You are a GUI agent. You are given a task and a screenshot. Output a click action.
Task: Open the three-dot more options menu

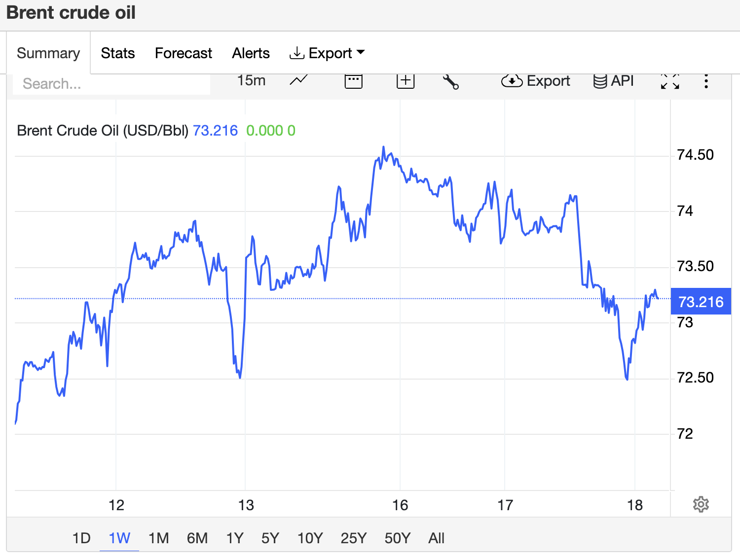(x=706, y=81)
